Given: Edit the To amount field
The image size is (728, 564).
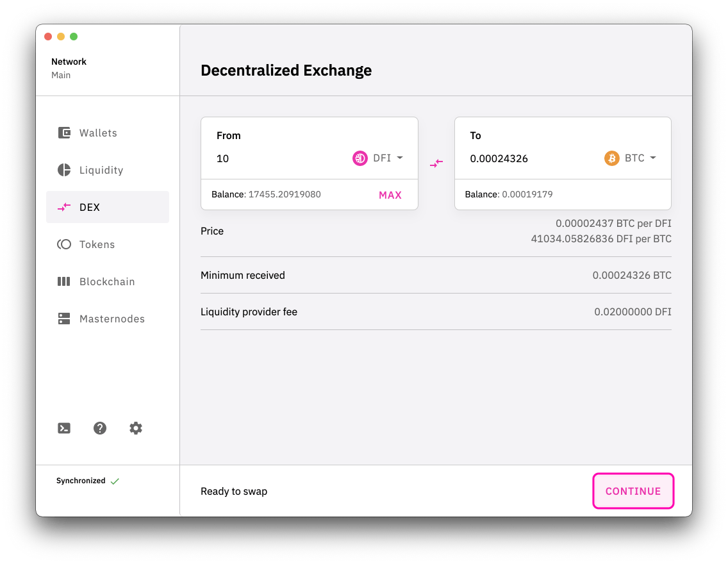Looking at the screenshot, I should tap(529, 159).
